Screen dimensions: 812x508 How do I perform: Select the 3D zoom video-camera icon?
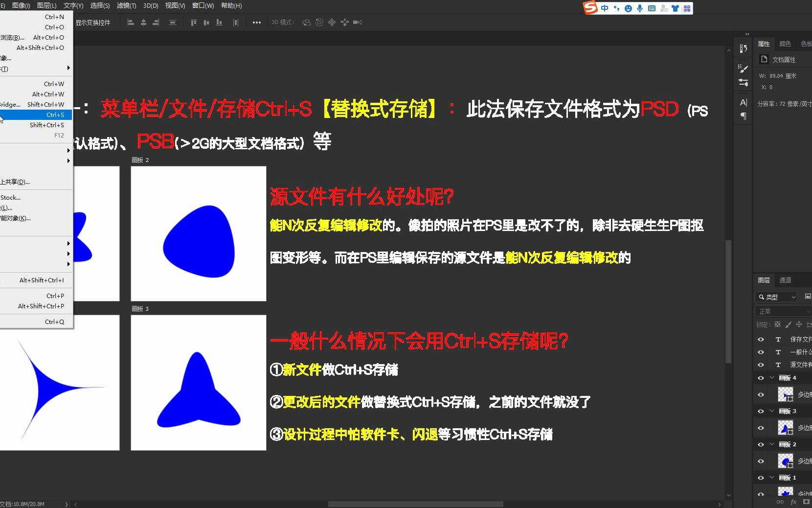coord(358,23)
